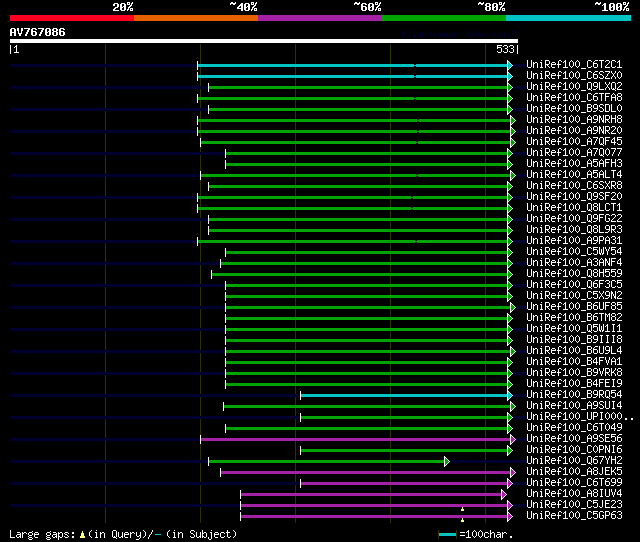Image resolution: width=640 pixels, height=542 pixels.
Task: Click the UniRef100_Q9SF20 label
Action: click(x=574, y=197)
